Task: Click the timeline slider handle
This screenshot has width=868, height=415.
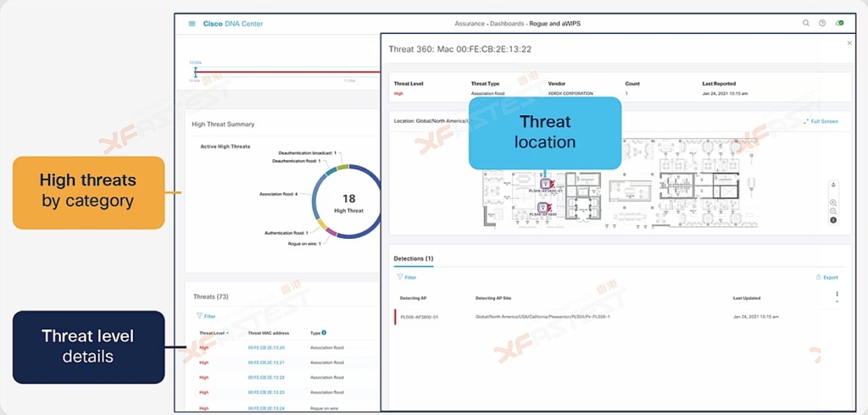Action: point(195,72)
